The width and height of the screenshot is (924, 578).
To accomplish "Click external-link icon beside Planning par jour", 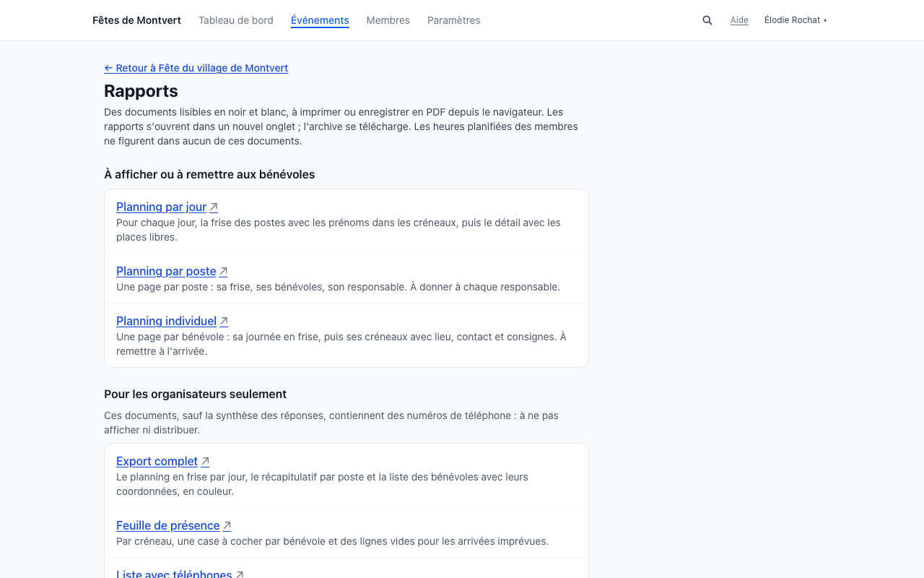I will pos(214,207).
